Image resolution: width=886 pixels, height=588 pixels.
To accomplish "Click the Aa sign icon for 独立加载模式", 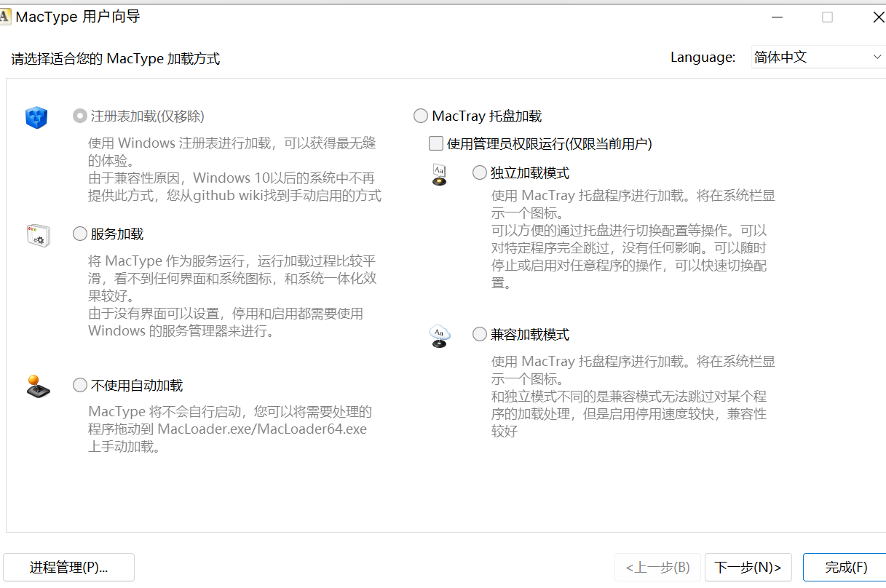I will point(440,174).
